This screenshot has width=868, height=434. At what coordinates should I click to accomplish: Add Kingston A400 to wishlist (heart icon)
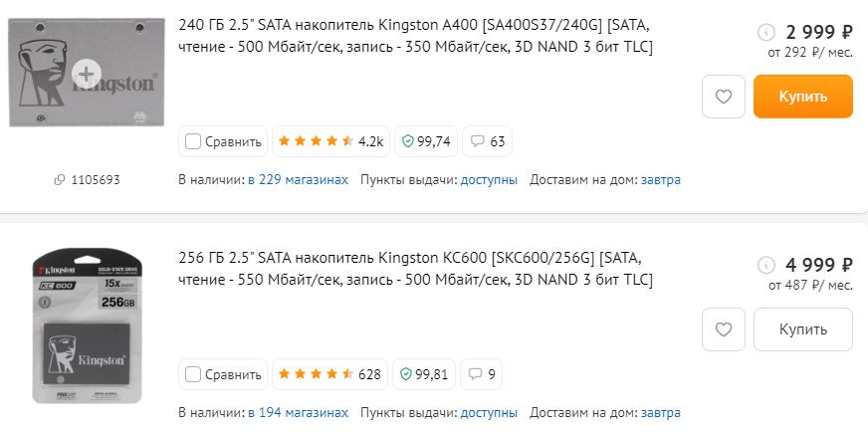coord(724,98)
